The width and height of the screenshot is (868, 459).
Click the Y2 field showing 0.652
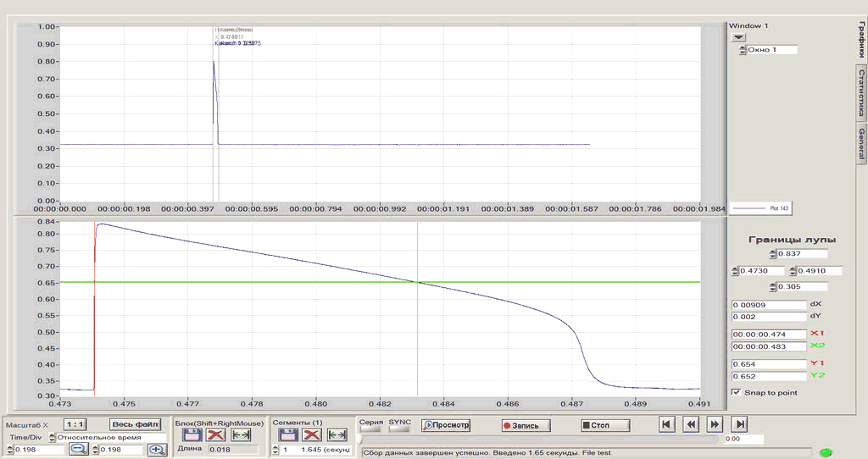(769, 376)
